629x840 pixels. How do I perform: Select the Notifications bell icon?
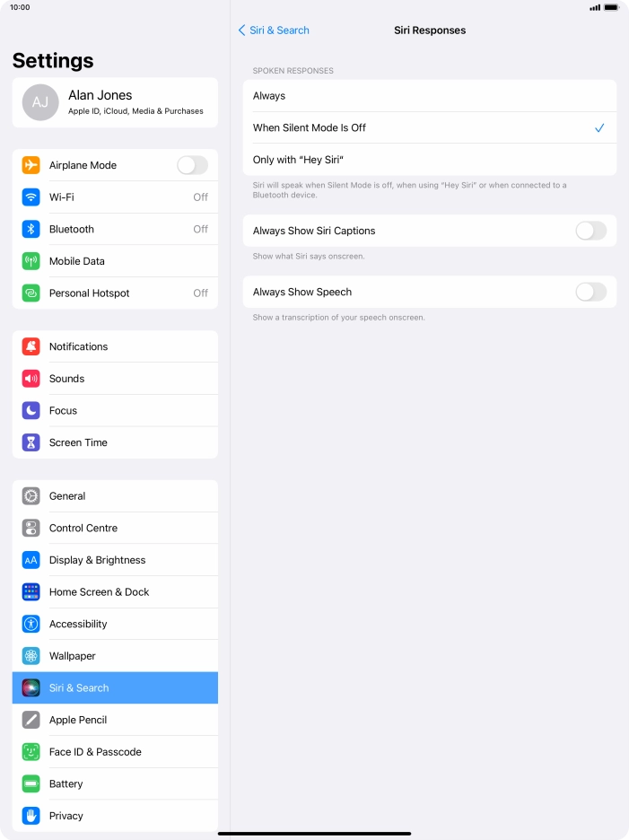[x=31, y=346]
